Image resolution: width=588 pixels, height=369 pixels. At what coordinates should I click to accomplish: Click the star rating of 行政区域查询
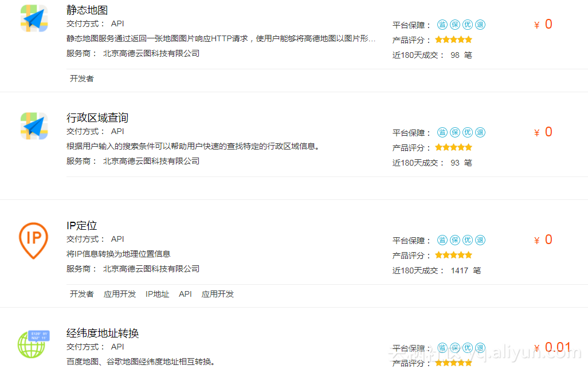(453, 147)
